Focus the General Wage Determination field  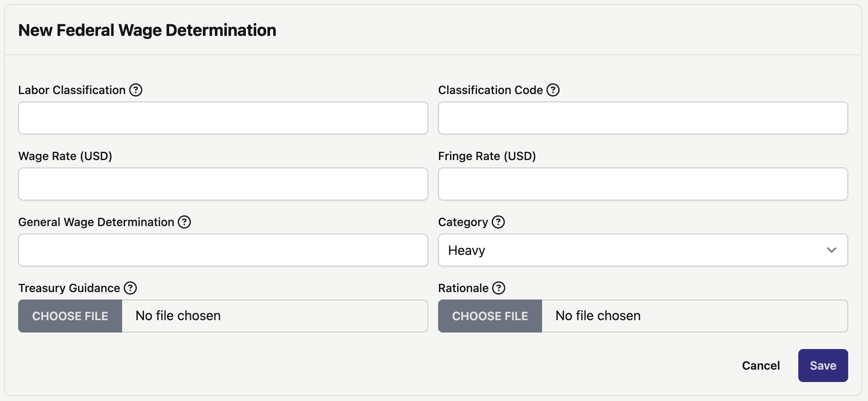pyautogui.click(x=223, y=250)
